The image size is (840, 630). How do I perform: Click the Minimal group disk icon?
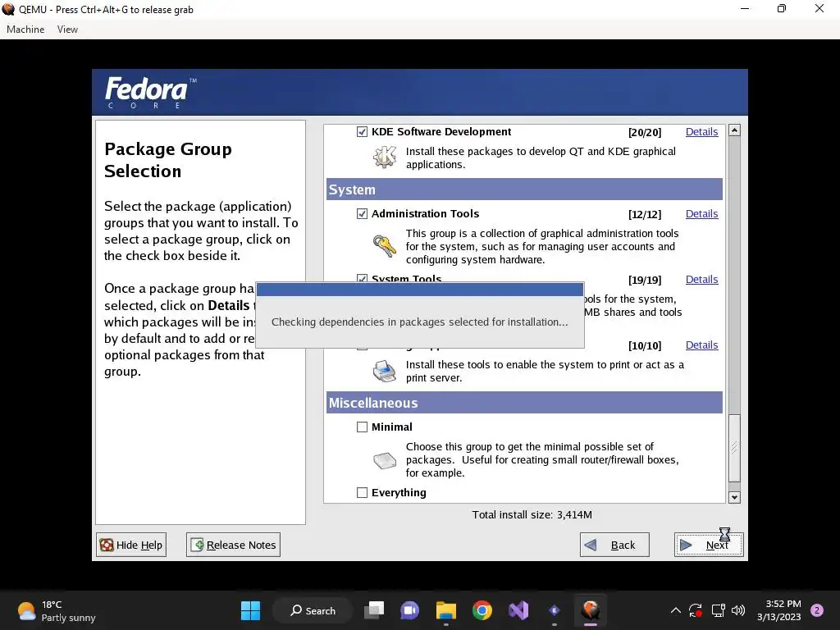click(x=385, y=460)
